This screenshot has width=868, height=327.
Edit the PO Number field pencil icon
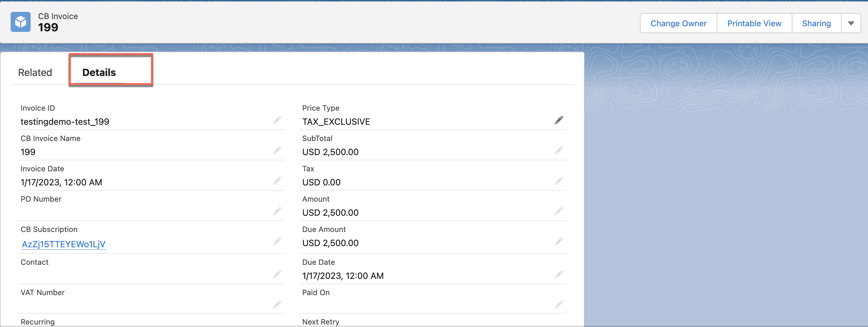coord(277,211)
